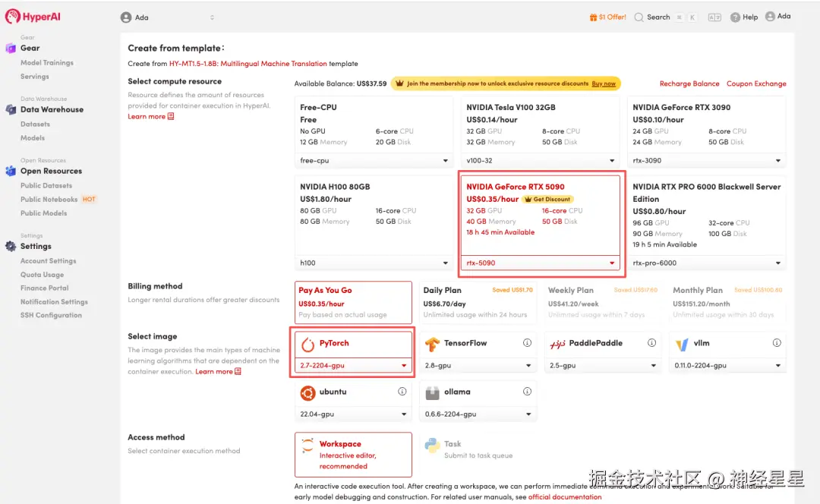
Task: Click the Settings cog icon in sidebar
Action: pos(11,246)
